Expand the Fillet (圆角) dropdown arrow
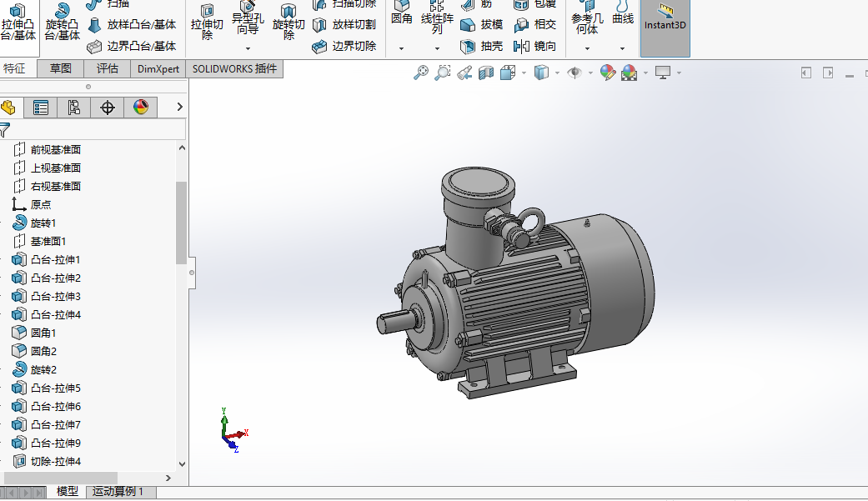 point(401,48)
